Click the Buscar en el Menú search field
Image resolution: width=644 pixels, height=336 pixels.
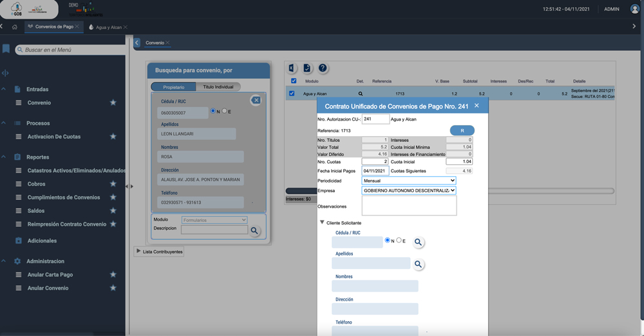pyautogui.click(x=71, y=50)
